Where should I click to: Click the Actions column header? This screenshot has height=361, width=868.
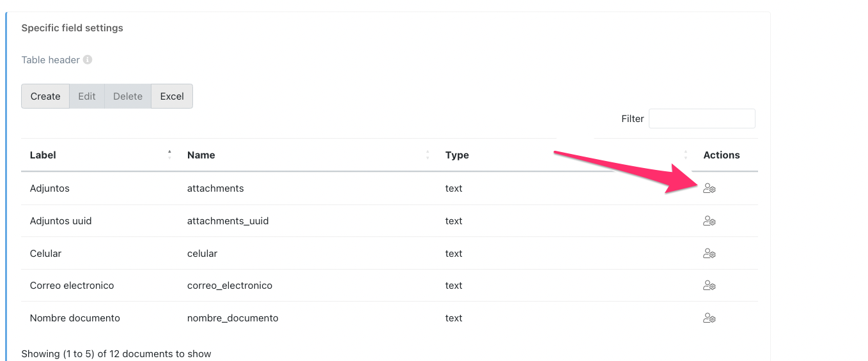coord(721,155)
